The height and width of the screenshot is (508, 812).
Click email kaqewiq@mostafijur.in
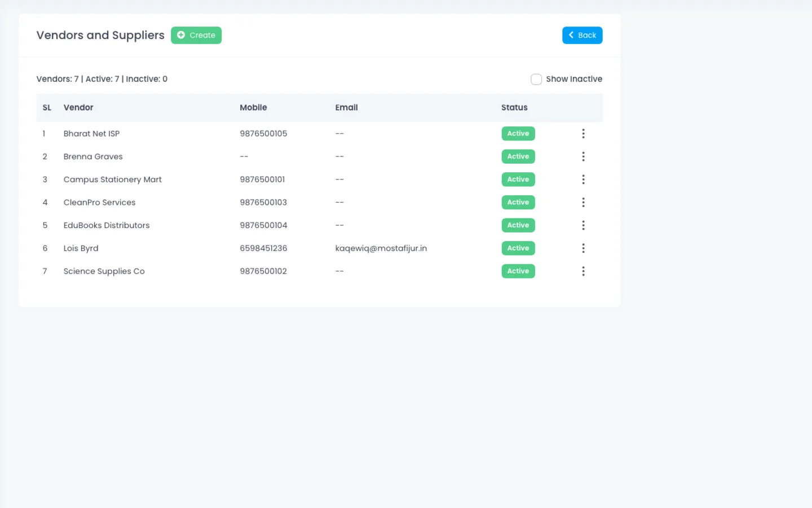pos(381,248)
